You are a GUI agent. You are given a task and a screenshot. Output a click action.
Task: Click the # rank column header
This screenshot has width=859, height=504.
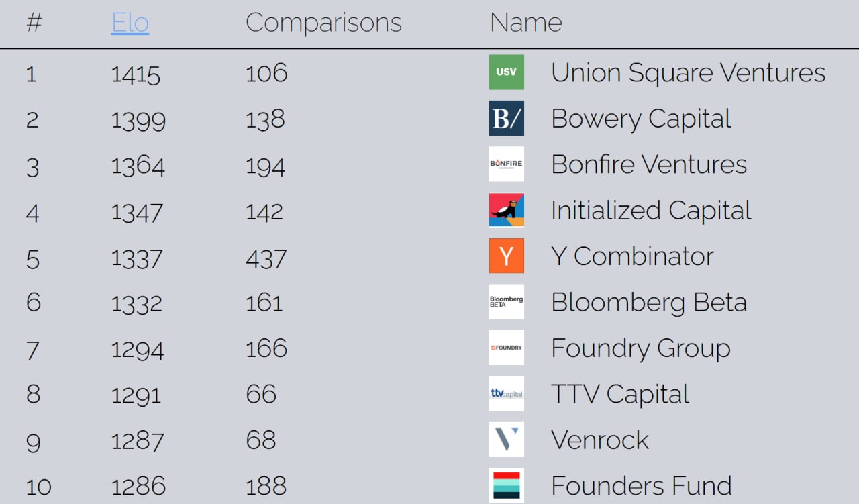[x=34, y=23]
